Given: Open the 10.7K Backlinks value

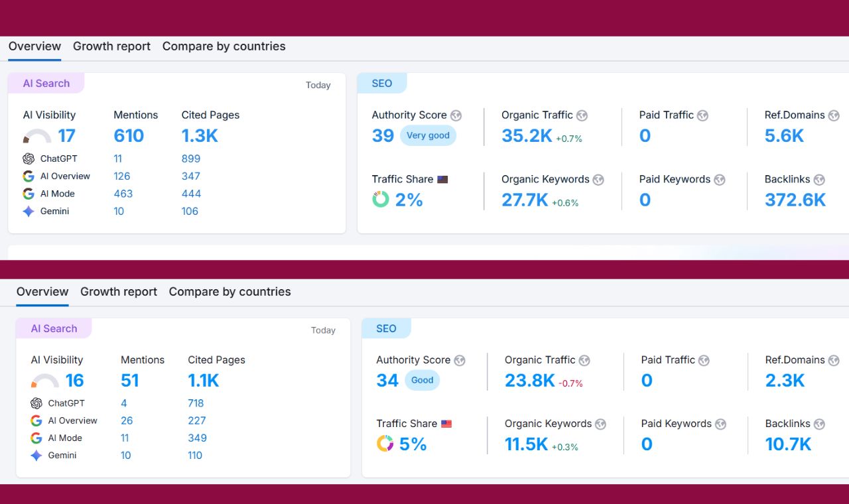Looking at the screenshot, I should coord(788,444).
